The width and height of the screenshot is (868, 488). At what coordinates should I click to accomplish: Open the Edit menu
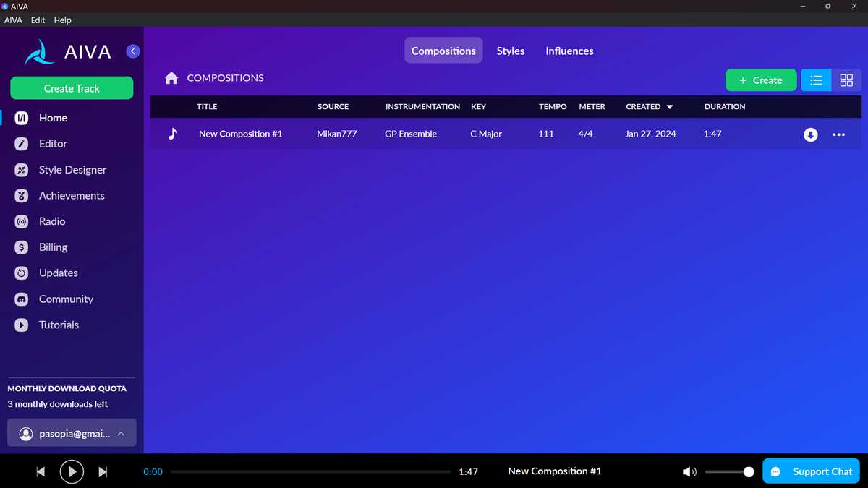click(38, 20)
